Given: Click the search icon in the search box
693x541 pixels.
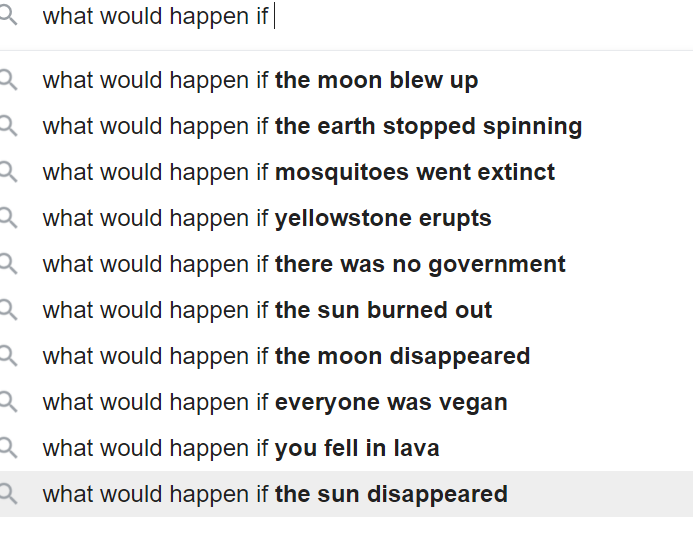Looking at the screenshot, I should pos(8,16).
